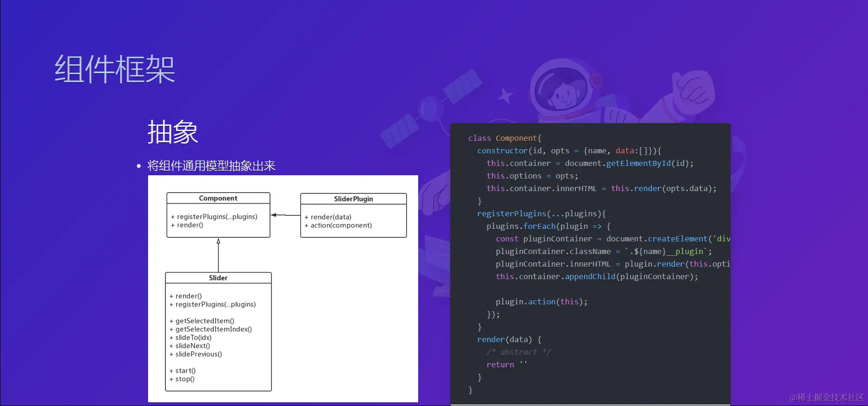Viewport: 868px width, 406px height.
Task: Select '+ render(data)' in SliderPlugin box
Action: (x=328, y=217)
